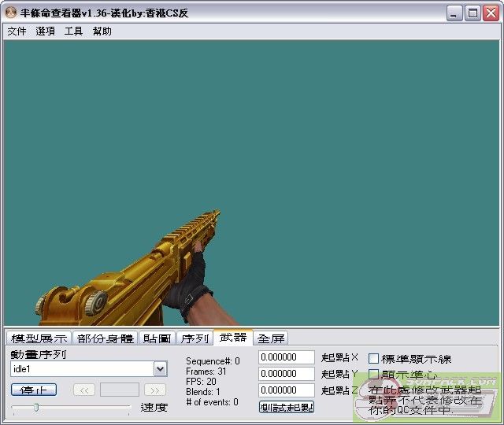Switch to the 全屏 tab
Screen dimensions: 504x425
pos(271,338)
